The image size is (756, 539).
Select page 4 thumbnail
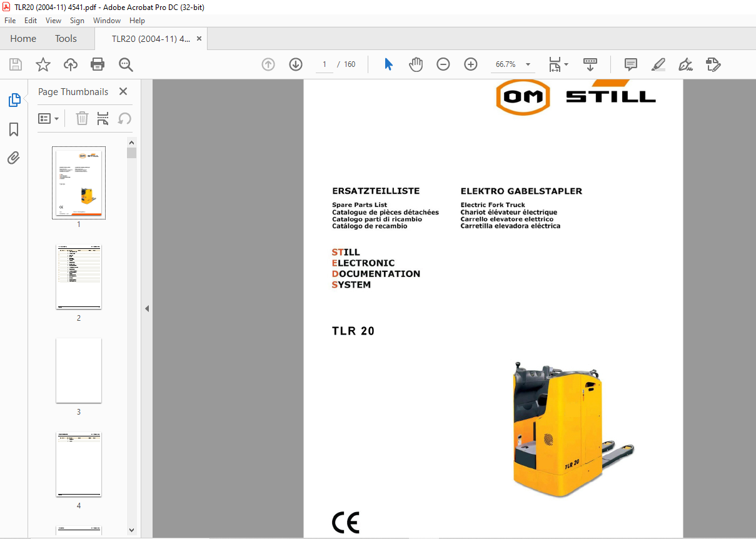click(x=79, y=465)
